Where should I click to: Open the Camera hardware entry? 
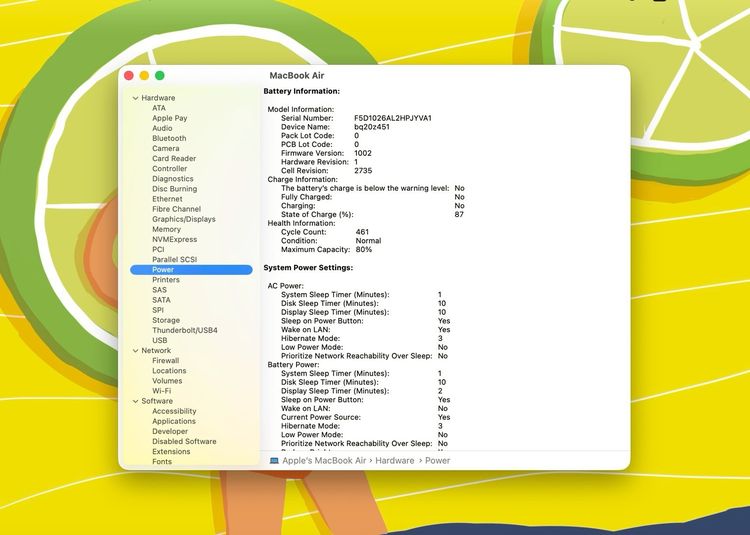(166, 148)
